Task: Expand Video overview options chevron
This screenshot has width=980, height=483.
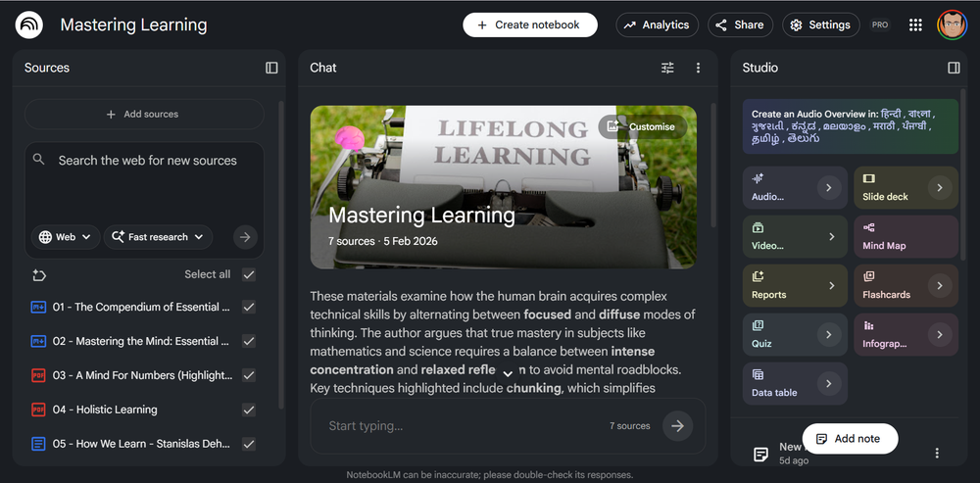Action: tap(831, 237)
